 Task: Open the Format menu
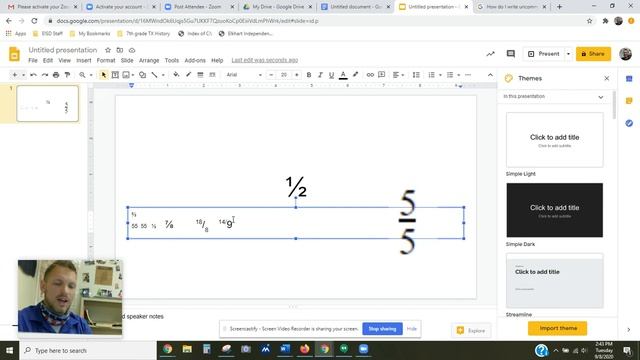(x=106, y=60)
